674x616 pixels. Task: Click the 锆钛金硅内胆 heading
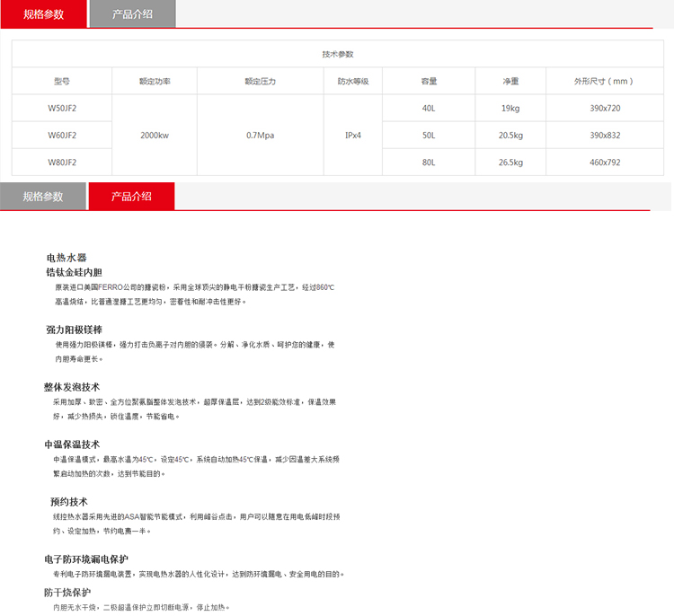(75, 272)
